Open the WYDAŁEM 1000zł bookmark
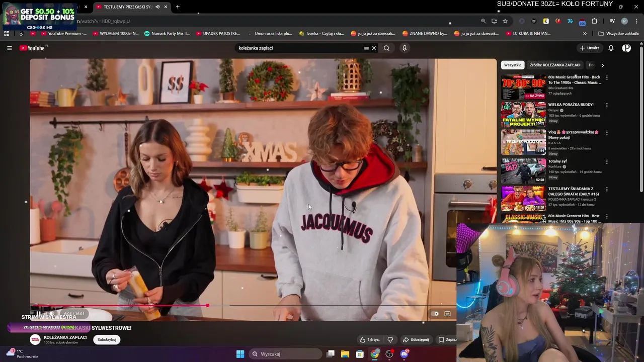Screen dimensions: 644x362 click(x=115, y=34)
